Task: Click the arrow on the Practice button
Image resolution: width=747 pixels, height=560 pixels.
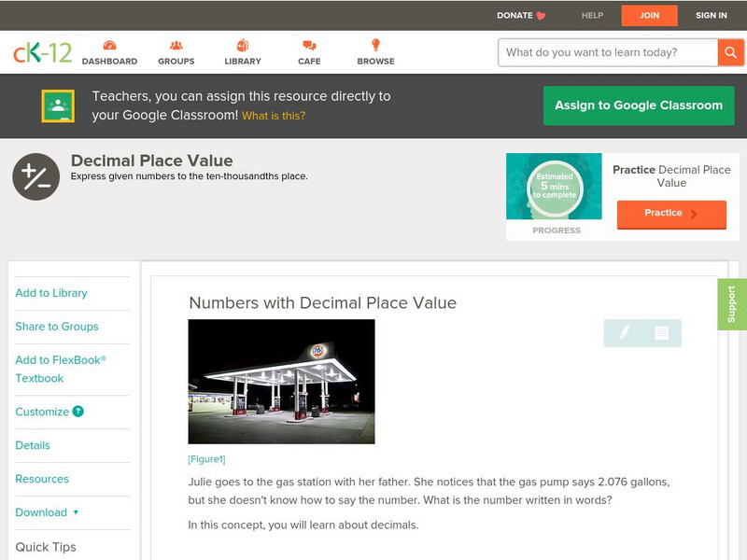Action: click(x=694, y=214)
